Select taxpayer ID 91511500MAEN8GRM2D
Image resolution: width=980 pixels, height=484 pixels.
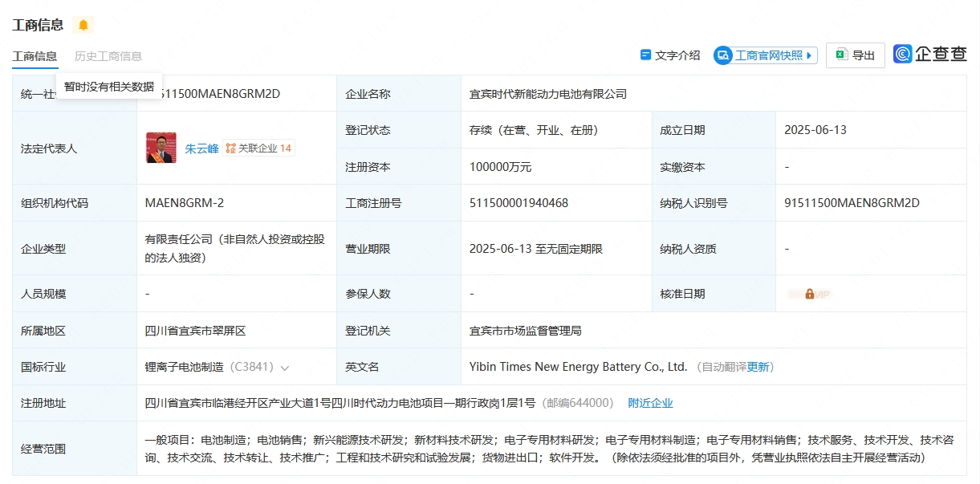pyautogui.click(x=852, y=203)
